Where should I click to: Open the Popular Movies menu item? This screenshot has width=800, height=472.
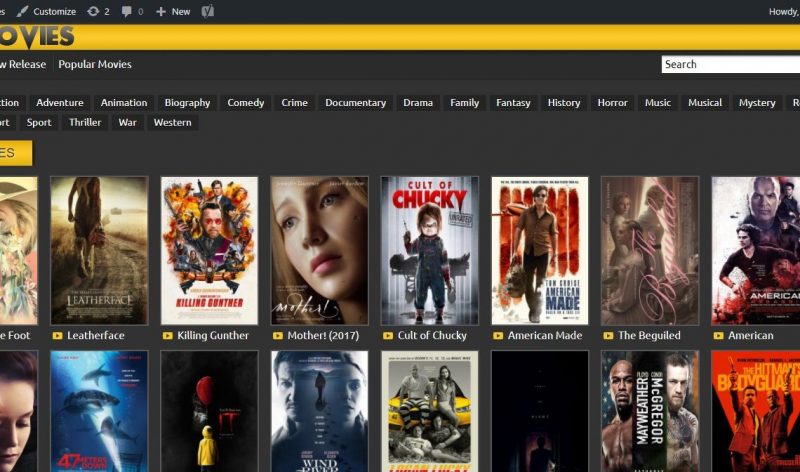point(95,64)
